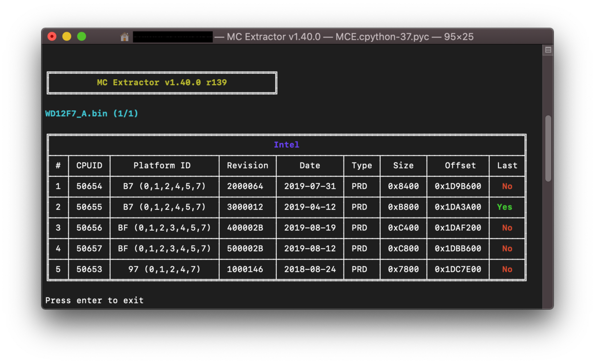Click CPUID value '50657'
The image size is (595, 364).
coord(89,249)
